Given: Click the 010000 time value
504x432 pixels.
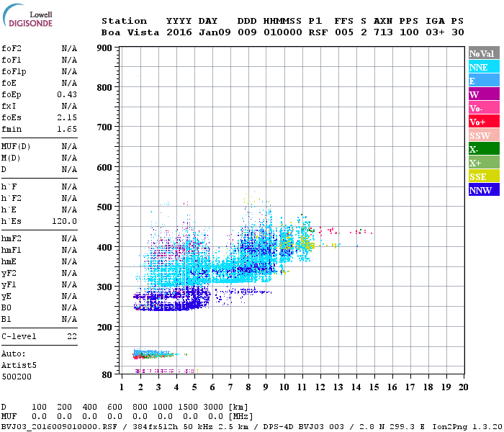Looking at the screenshot, I should tap(283, 32).
